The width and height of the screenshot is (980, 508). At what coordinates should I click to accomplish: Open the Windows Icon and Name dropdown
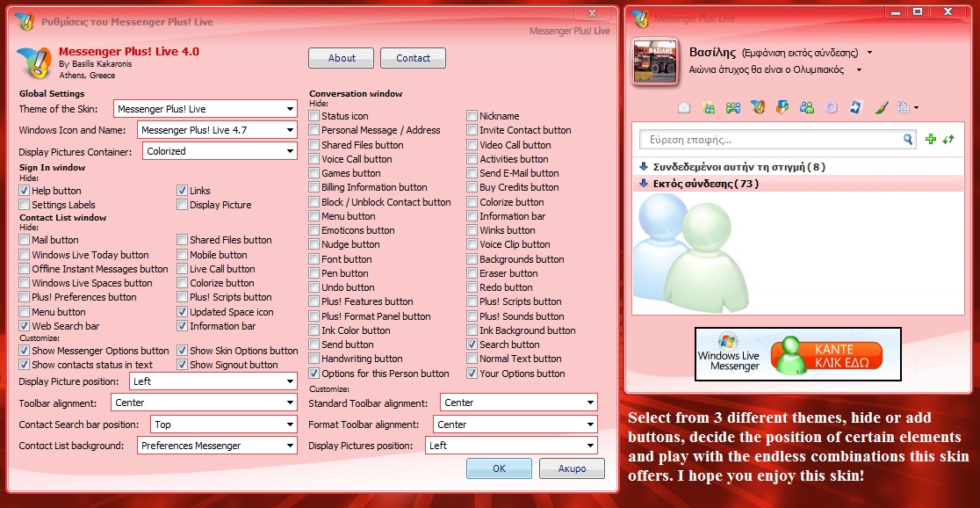tap(217, 130)
